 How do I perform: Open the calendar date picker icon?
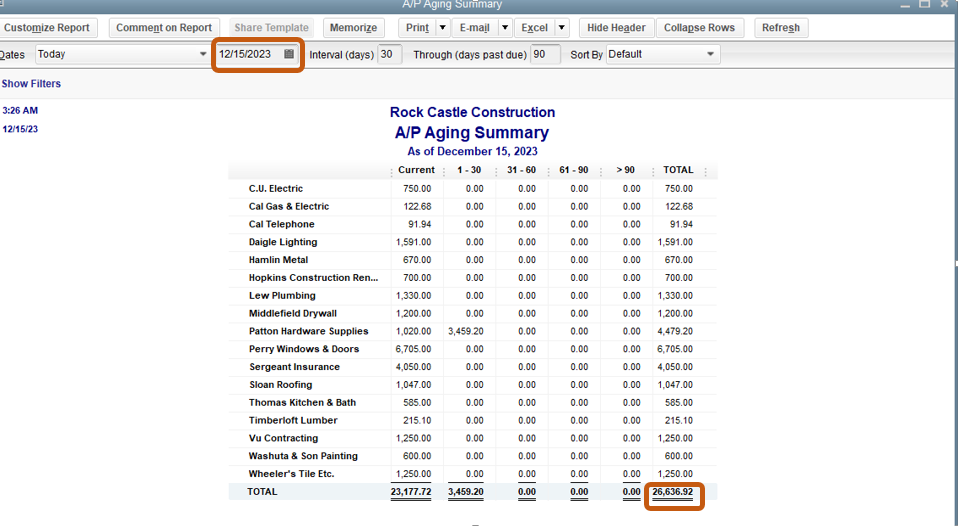pyautogui.click(x=289, y=54)
